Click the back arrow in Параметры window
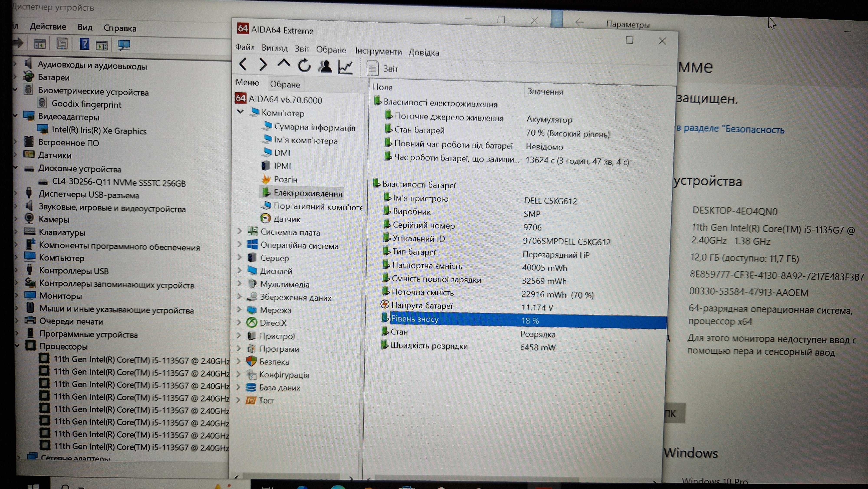The width and height of the screenshot is (868, 489). pyautogui.click(x=579, y=23)
